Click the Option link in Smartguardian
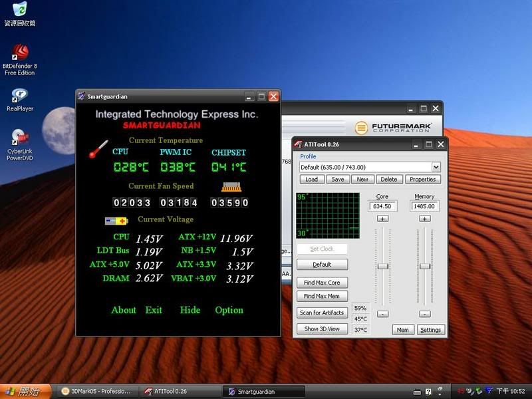This screenshot has height=399, width=532. 229,310
